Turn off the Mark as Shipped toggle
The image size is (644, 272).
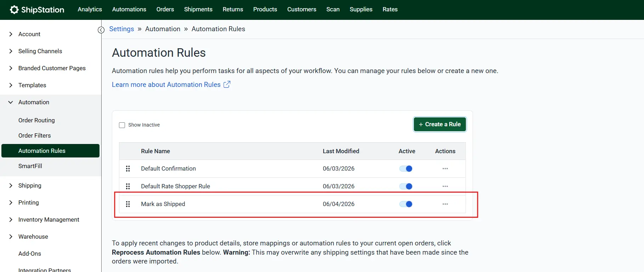(406, 204)
